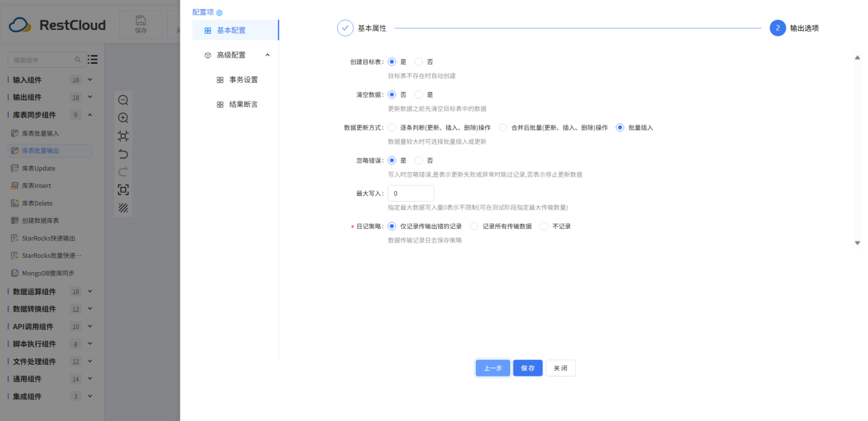Choose 合并后批量 data update mode
Screen dimensions: 868x421
tap(503, 127)
